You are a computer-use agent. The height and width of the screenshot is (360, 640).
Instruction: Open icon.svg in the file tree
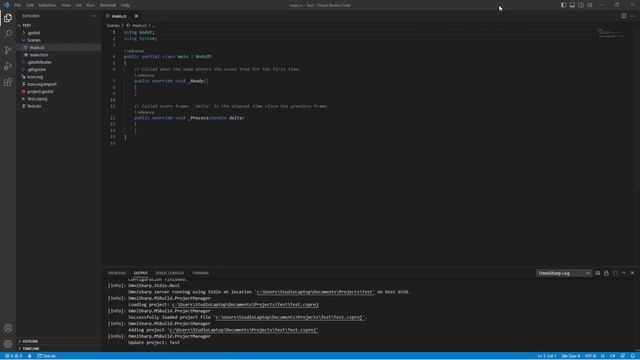tap(58, 77)
